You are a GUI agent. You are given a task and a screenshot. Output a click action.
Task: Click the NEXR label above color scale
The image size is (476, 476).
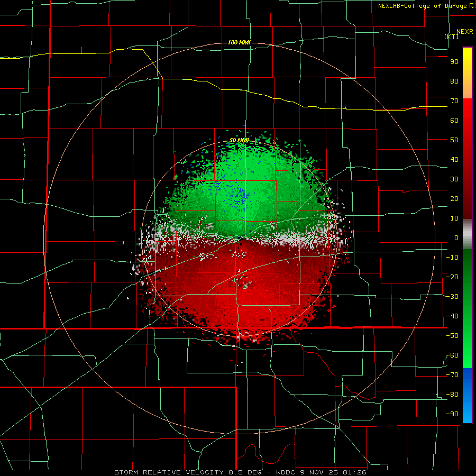[465, 32]
